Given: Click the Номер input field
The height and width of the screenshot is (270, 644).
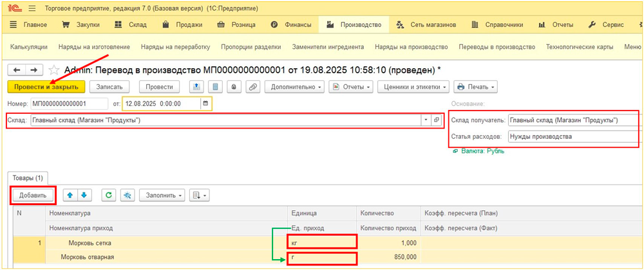Looking at the screenshot, I should [69, 104].
